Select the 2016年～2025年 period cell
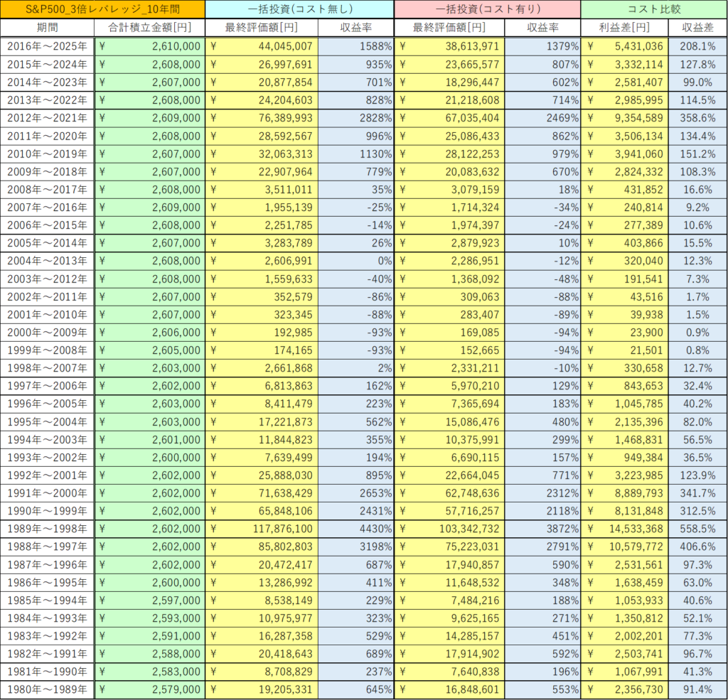The width and height of the screenshot is (728, 700). click(x=47, y=46)
